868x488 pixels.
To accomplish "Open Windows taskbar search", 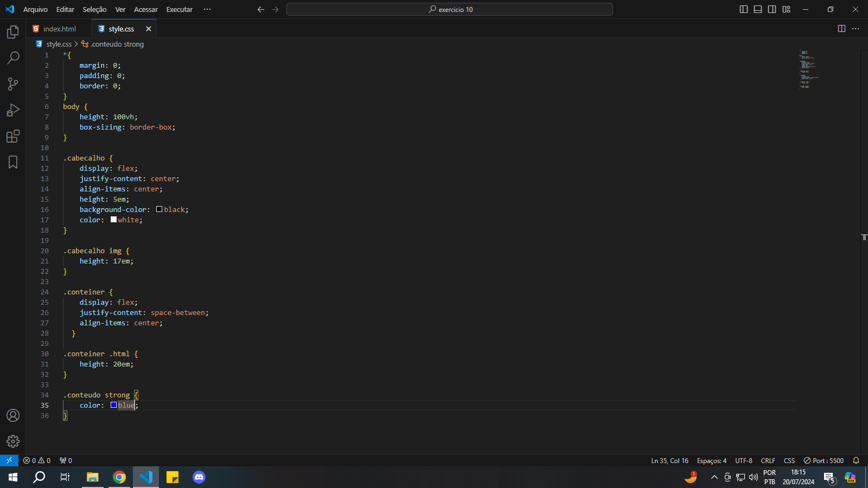I will [39, 477].
